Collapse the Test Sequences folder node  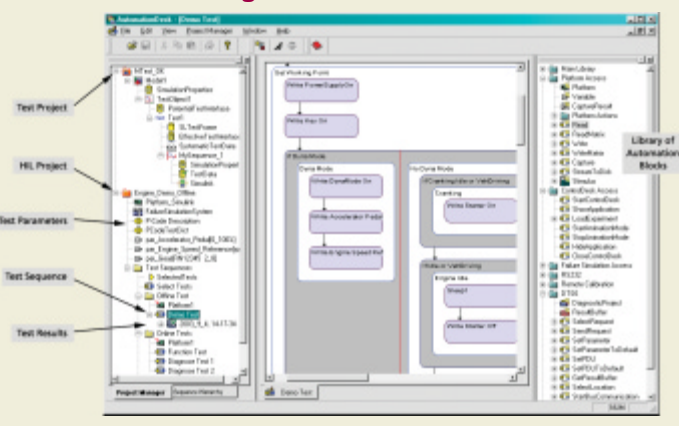tap(128, 268)
